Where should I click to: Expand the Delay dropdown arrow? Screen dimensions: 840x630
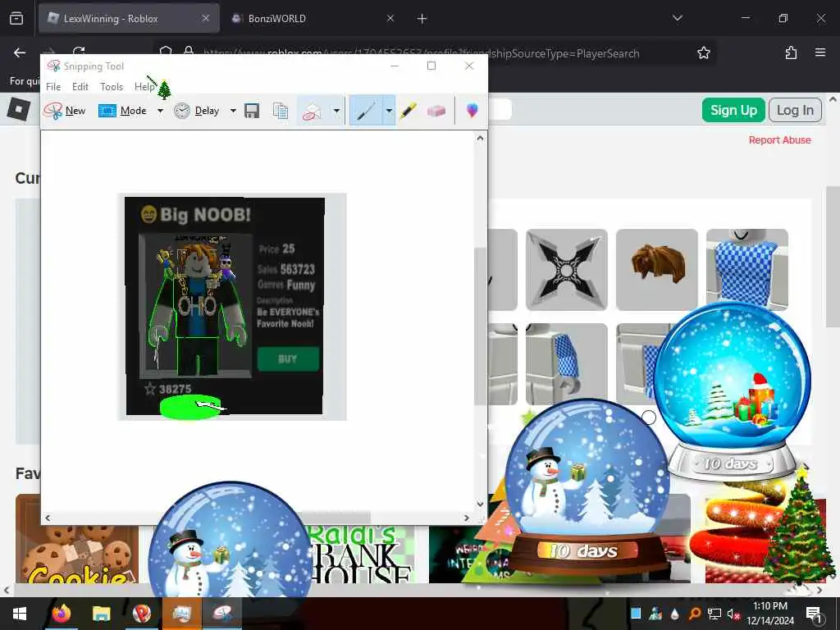[233, 111]
